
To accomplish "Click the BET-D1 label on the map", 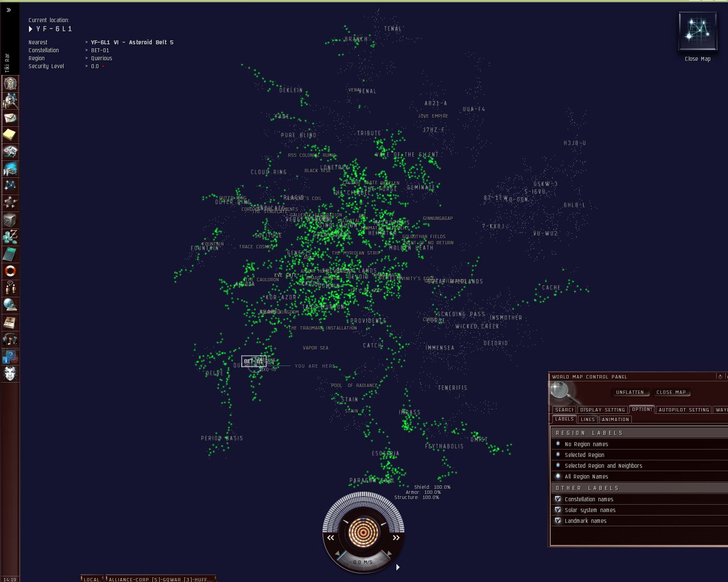I will [254, 361].
